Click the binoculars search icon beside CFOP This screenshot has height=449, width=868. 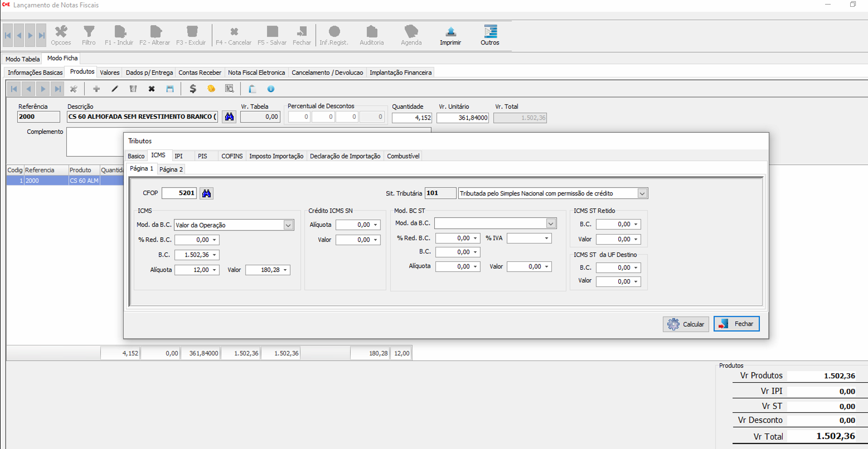206,193
